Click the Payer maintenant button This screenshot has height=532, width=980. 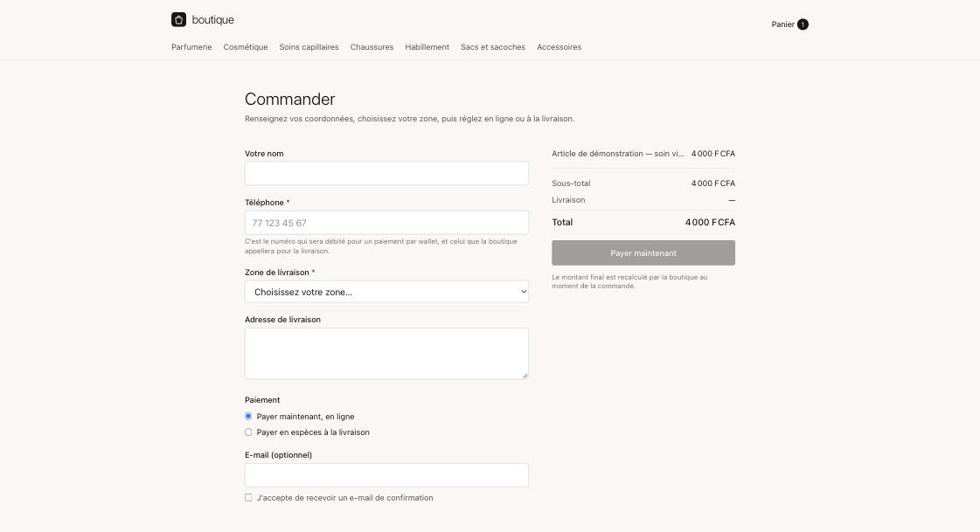[x=643, y=252]
